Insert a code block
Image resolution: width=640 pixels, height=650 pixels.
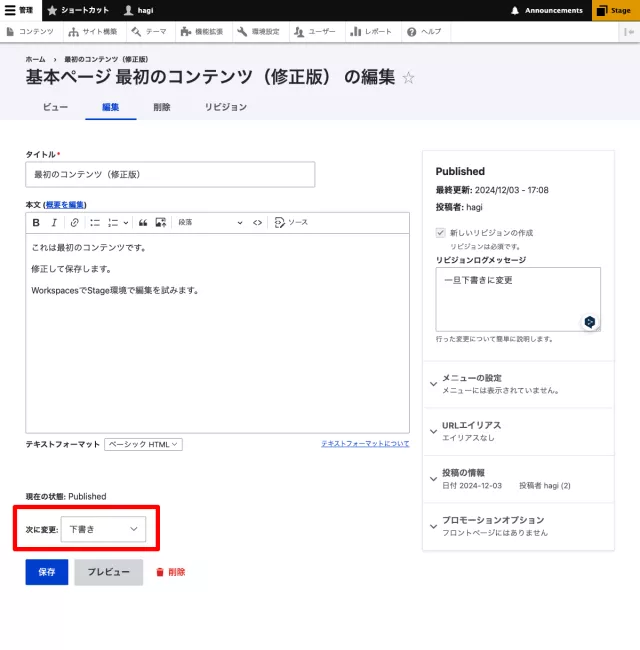tap(257, 223)
